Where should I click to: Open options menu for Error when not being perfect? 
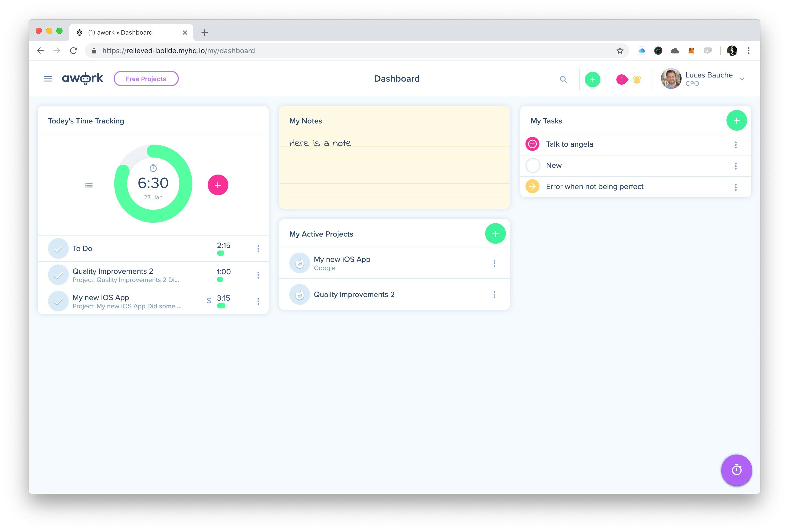pyautogui.click(x=736, y=187)
